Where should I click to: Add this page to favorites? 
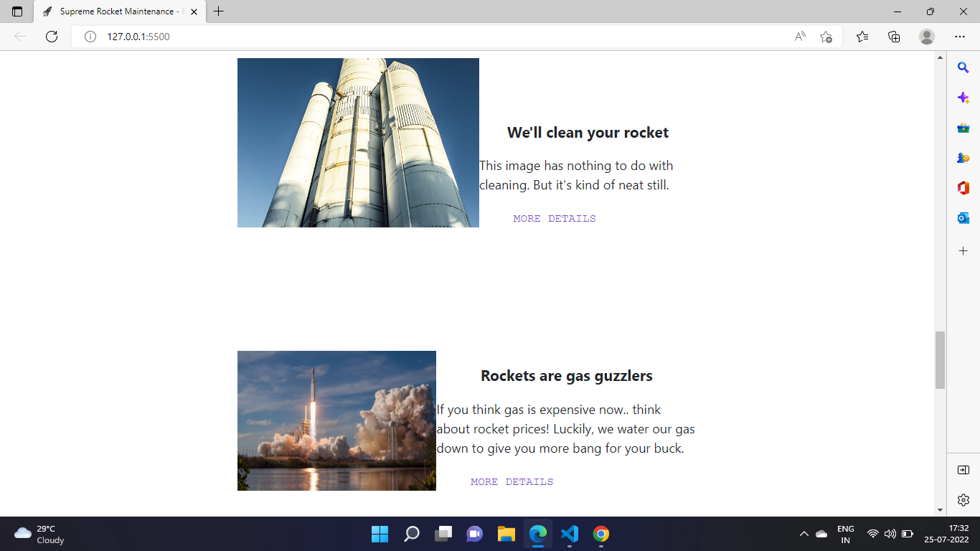pos(825,36)
